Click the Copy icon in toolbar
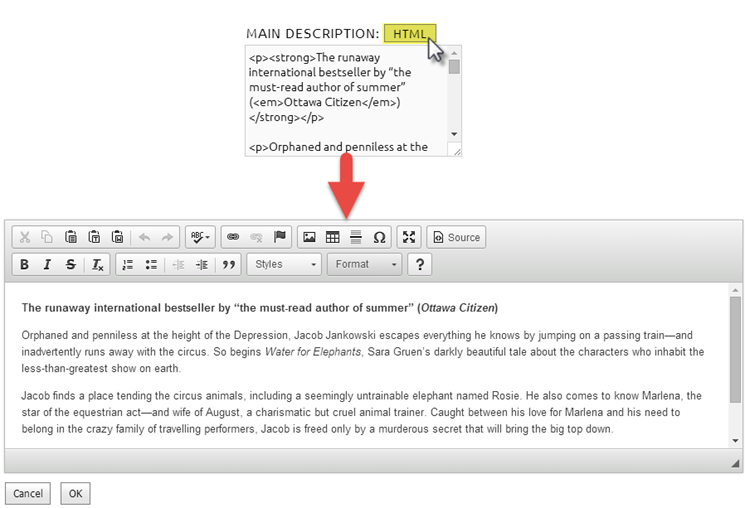This screenshot has height=508, width=745. [x=47, y=237]
